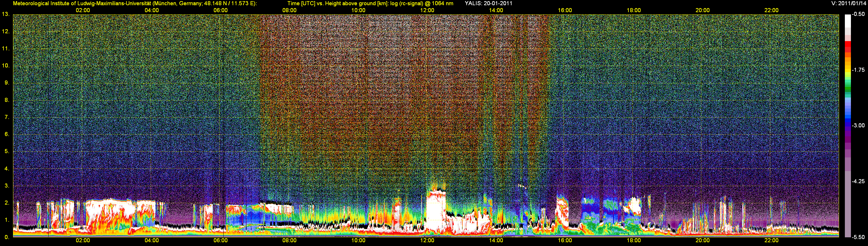Pick the 1. km height axis label

pos(7,220)
